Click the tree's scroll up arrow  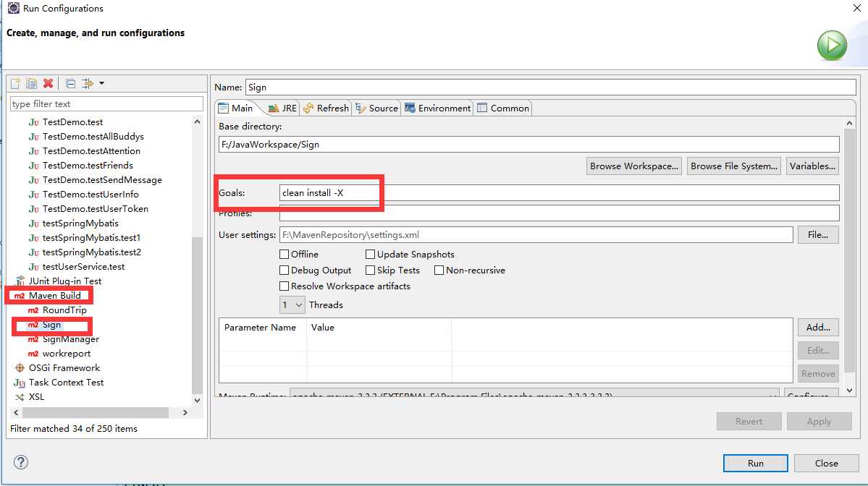pyautogui.click(x=197, y=121)
